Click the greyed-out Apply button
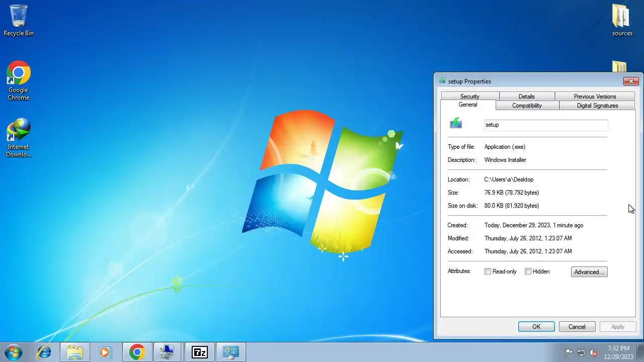This screenshot has height=362, width=644. tap(618, 327)
